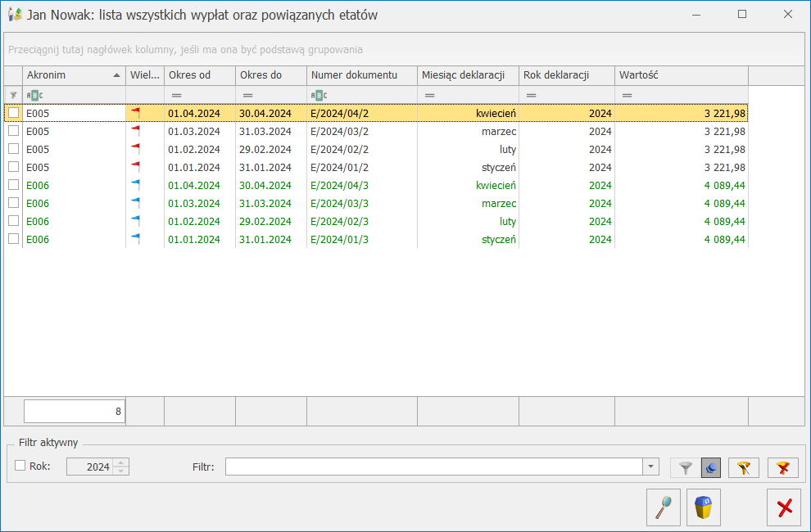Click the filter-row funnel icon at far left
The width and height of the screenshot is (811, 532).
[x=13, y=95]
